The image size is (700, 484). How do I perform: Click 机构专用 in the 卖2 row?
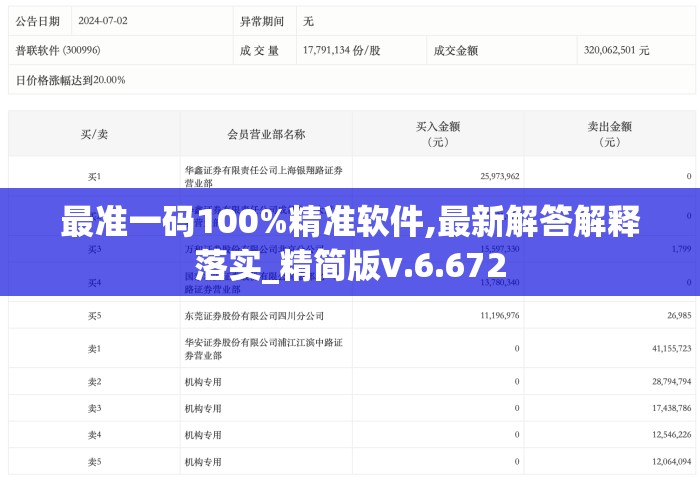pyautogui.click(x=203, y=382)
